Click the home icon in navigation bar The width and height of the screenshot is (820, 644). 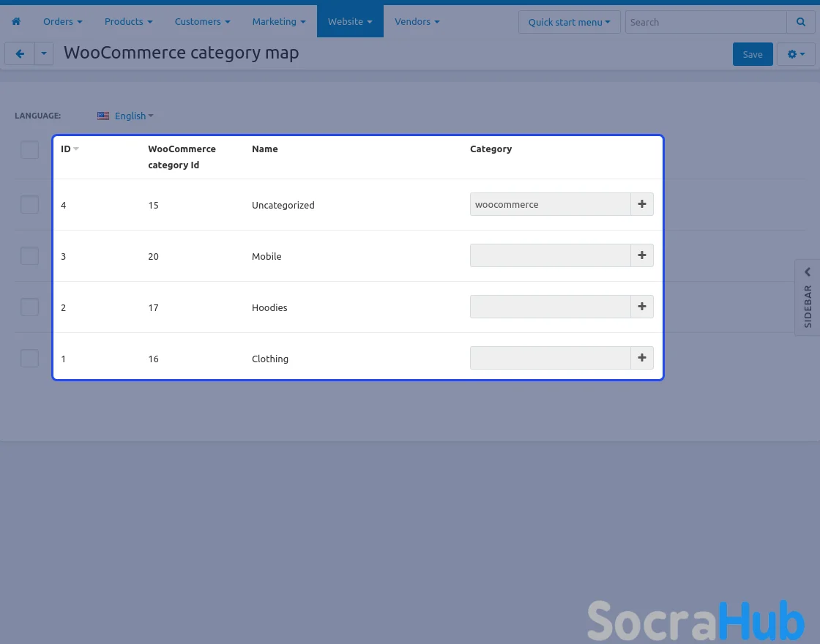[16, 22]
